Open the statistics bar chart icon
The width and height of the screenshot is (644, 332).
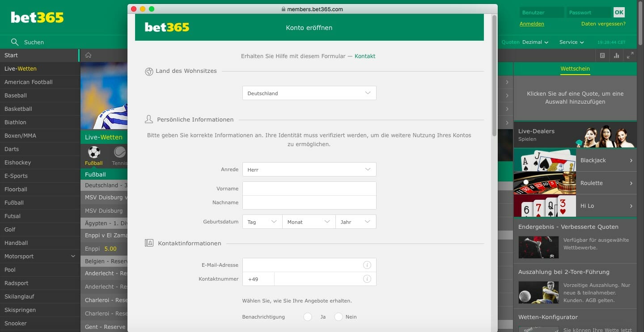616,55
